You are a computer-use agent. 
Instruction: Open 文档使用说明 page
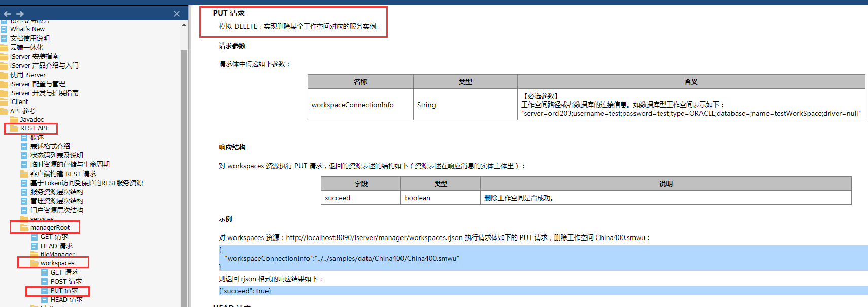(30, 38)
